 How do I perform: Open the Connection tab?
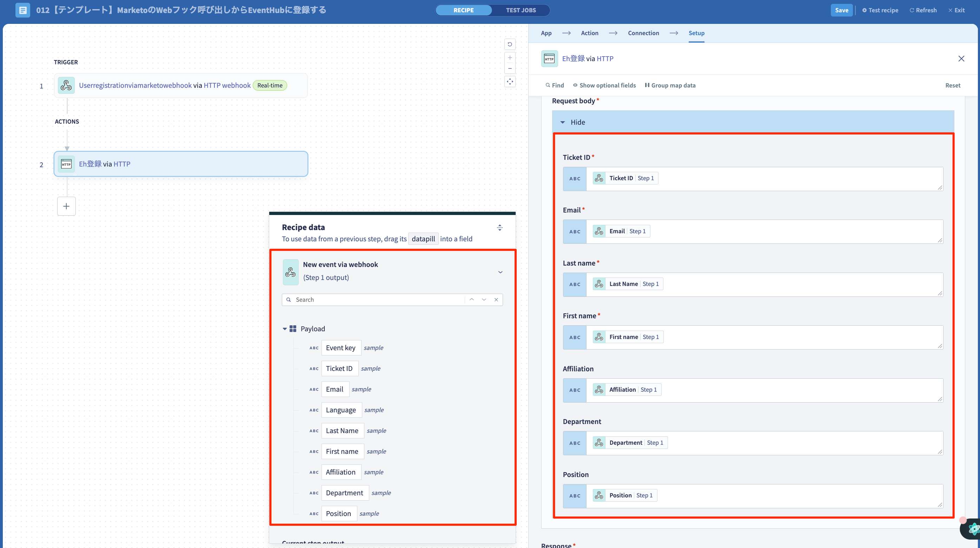[x=643, y=33]
